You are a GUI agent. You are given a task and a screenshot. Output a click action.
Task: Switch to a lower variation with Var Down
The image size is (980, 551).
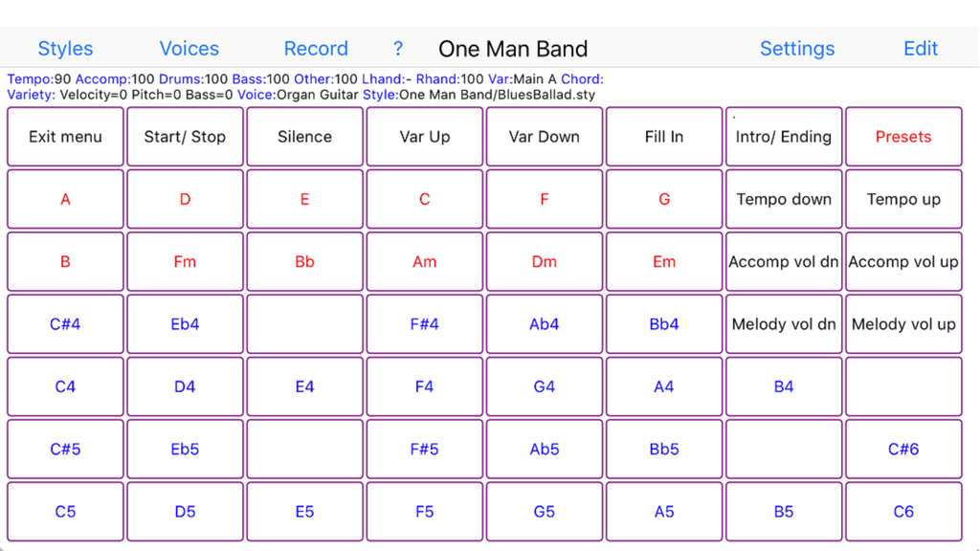pos(544,136)
